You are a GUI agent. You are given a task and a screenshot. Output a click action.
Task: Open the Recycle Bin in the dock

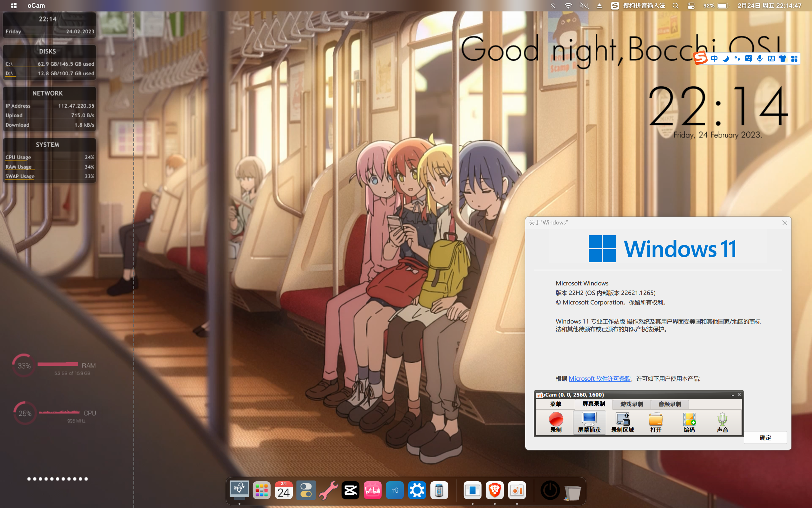[573, 492]
